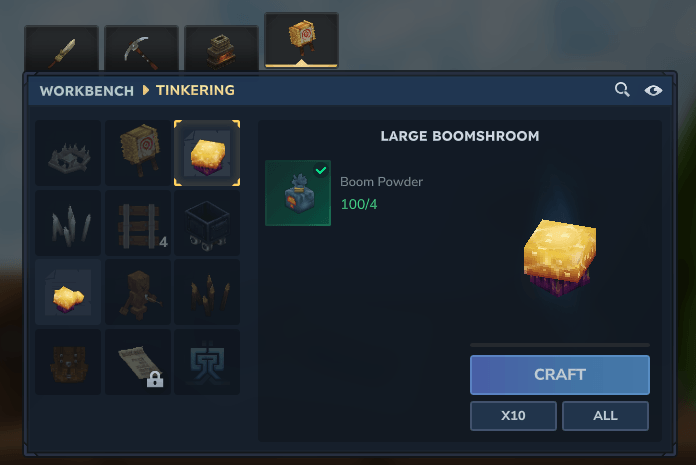Click the Boom Powder ingredient slot

(x=298, y=193)
